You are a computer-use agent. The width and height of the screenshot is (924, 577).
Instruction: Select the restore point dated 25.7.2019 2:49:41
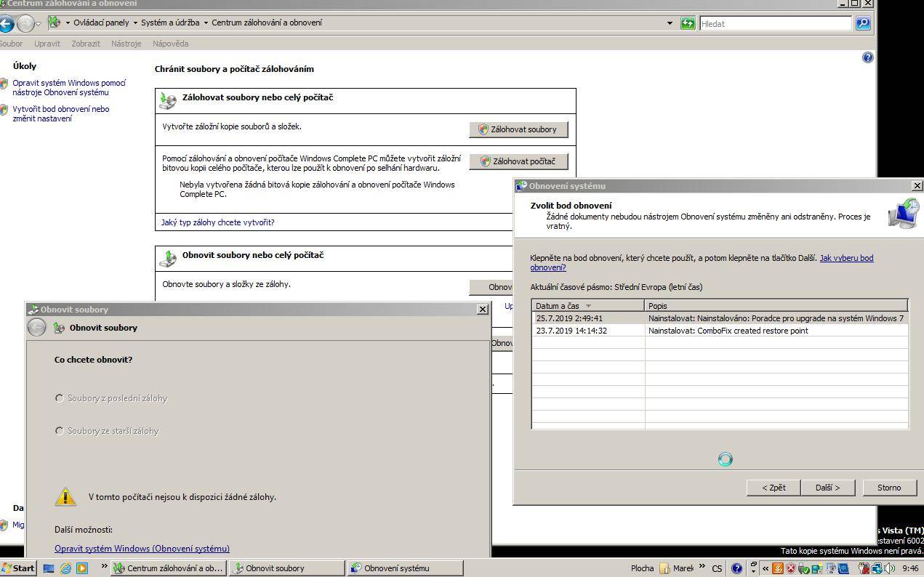[720, 318]
